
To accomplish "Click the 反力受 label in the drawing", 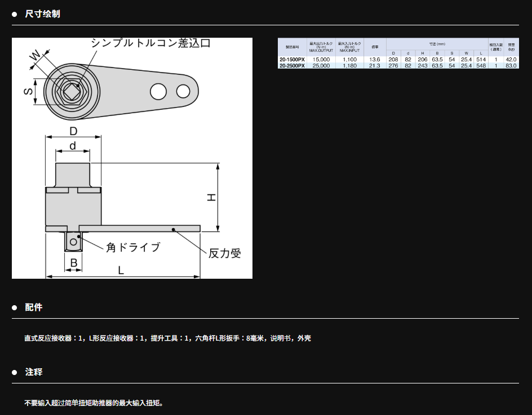I will tap(225, 253).
